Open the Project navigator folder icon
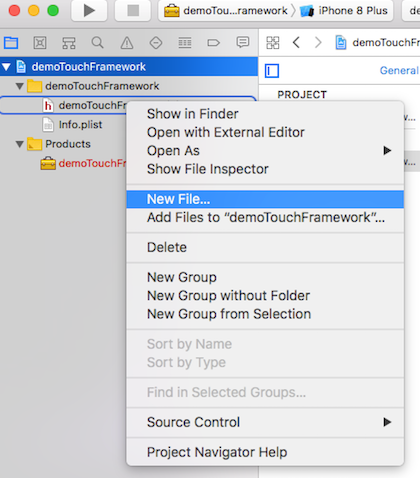This screenshot has width=420, height=478. [11, 43]
